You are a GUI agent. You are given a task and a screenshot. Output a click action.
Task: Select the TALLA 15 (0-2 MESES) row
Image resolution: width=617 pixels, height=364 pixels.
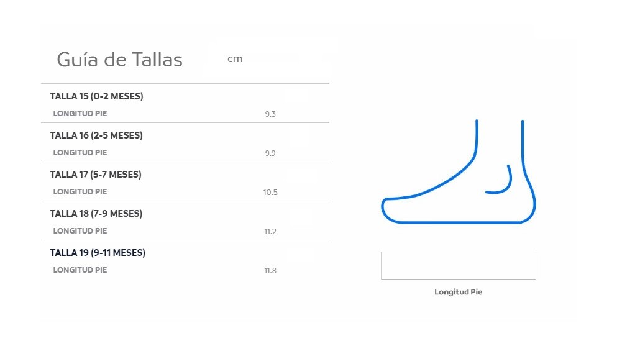pos(185,103)
